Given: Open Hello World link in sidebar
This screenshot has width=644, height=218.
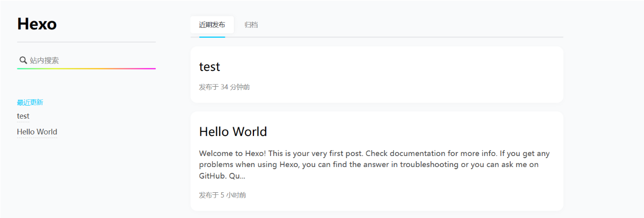Looking at the screenshot, I should 37,132.
